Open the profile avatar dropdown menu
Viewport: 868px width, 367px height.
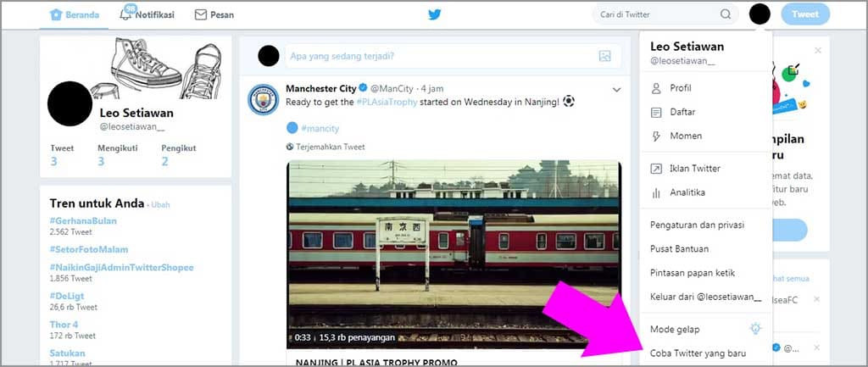click(x=759, y=14)
